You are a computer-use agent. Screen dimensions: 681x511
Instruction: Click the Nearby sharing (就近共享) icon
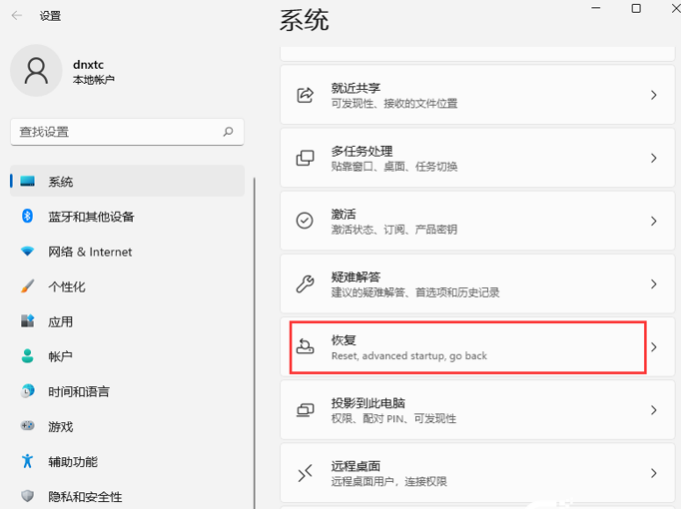[305, 96]
